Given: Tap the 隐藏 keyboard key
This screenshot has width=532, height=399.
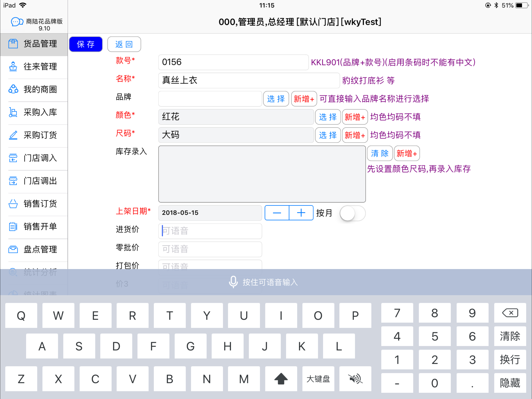Looking at the screenshot, I should point(510,383).
